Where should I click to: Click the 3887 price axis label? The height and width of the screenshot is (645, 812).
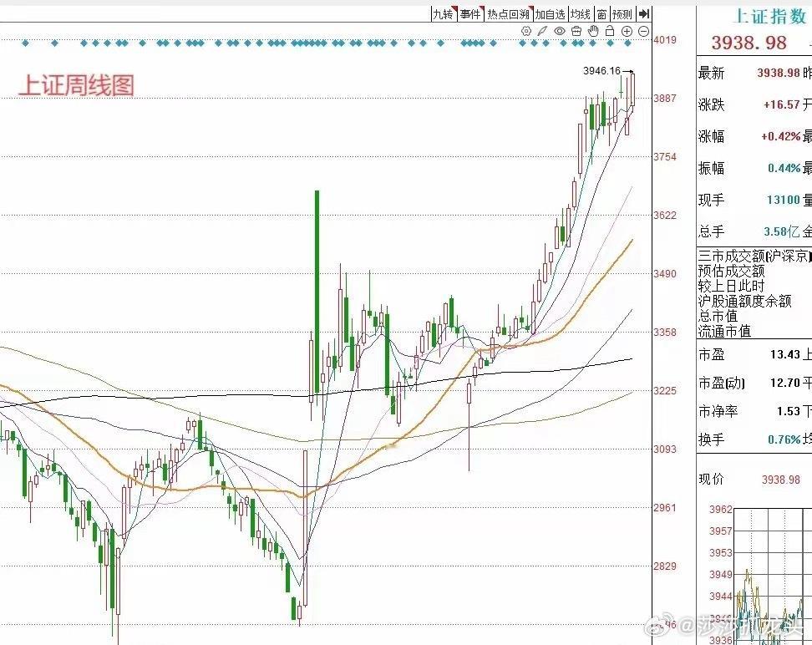pos(664,99)
